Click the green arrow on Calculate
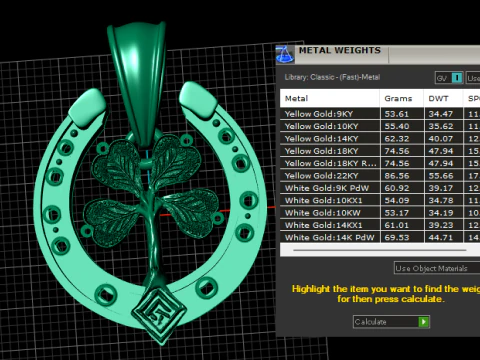The width and height of the screenshot is (480, 360). (x=424, y=322)
